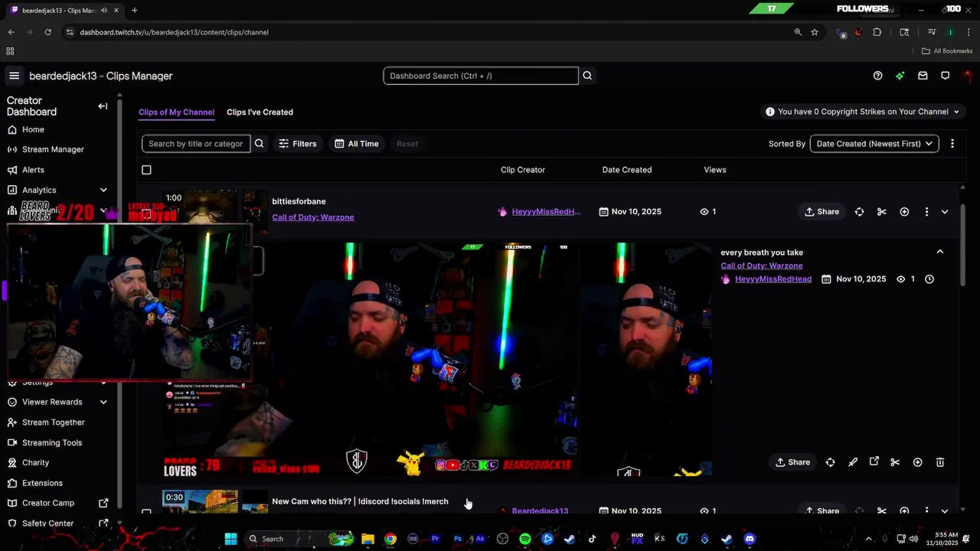The width and height of the screenshot is (980, 551).
Task: Open browser extensions puzzle icon
Action: pos(877,32)
